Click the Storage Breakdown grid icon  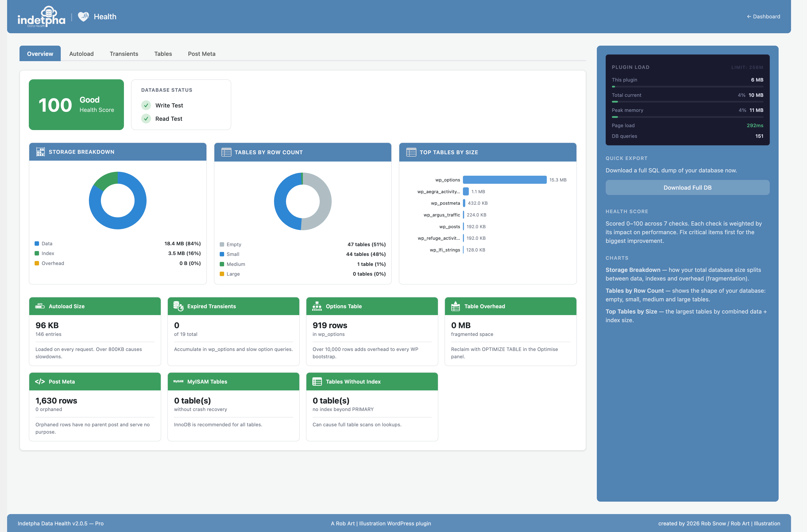coord(40,152)
